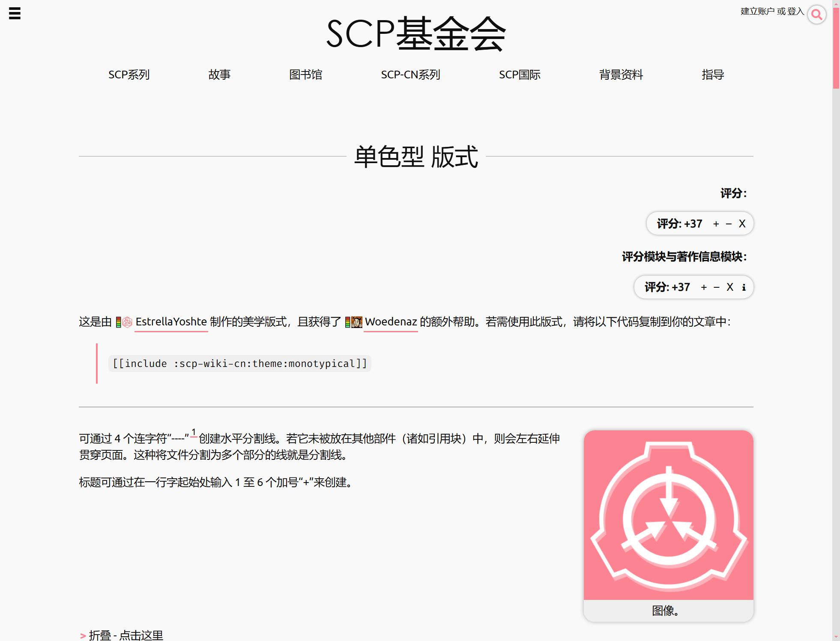Downvote with minus in first rating box
Image resolution: width=840 pixels, height=641 pixels.
(729, 224)
